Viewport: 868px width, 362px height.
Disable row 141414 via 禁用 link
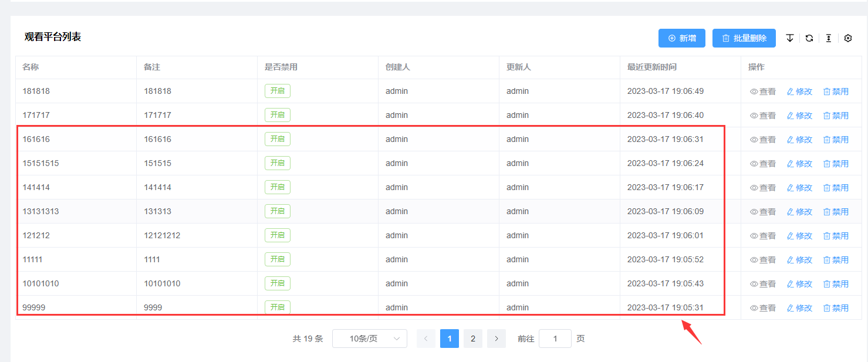(839, 187)
